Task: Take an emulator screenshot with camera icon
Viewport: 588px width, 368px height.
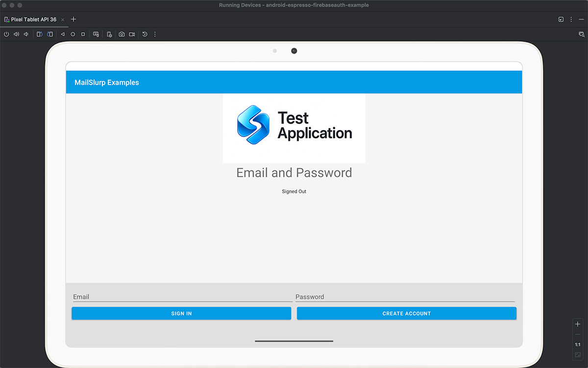Action: [122, 34]
